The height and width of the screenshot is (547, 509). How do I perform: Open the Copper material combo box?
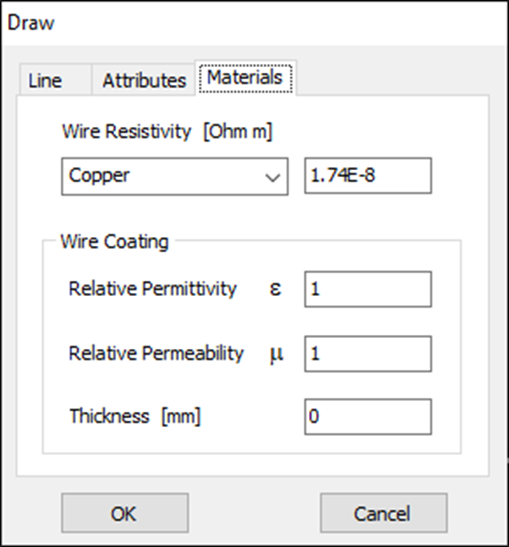(175, 176)
